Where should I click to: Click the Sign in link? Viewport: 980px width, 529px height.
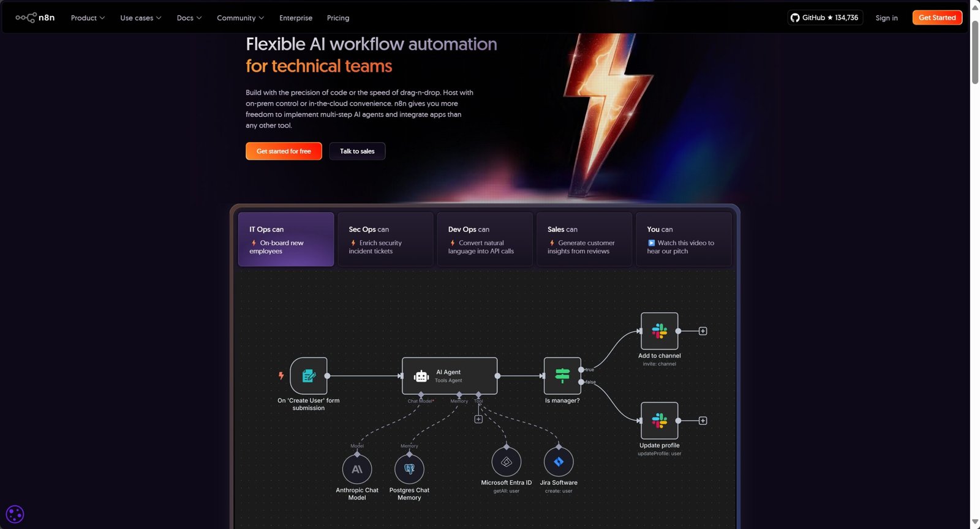coord(886,18)
